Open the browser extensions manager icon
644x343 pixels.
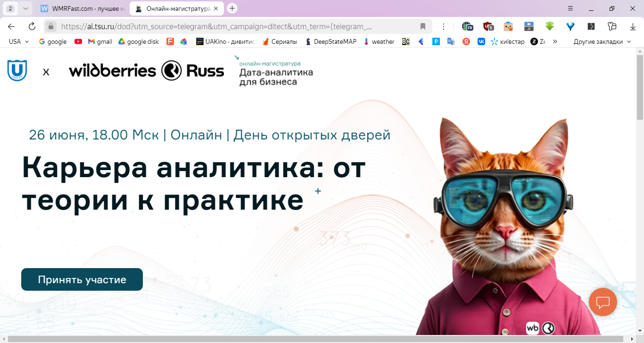(x=612, y=26)
